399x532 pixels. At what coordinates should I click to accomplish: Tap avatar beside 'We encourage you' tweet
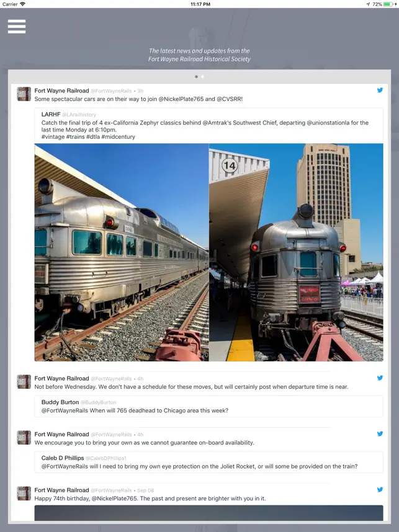tap(24, 438)
